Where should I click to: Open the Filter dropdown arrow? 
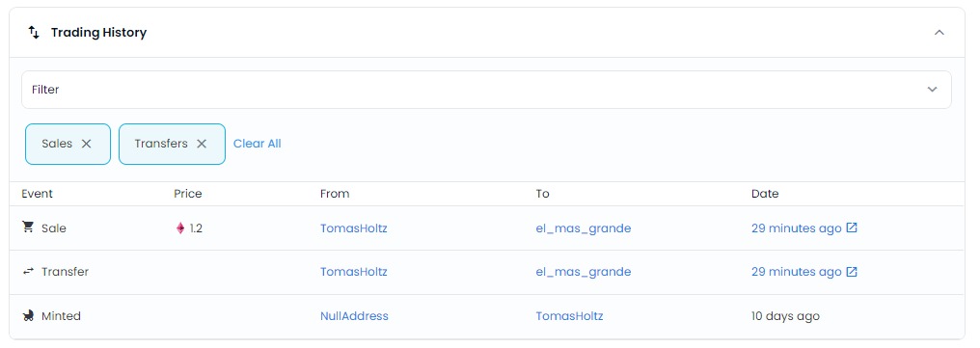coord(932,90)
